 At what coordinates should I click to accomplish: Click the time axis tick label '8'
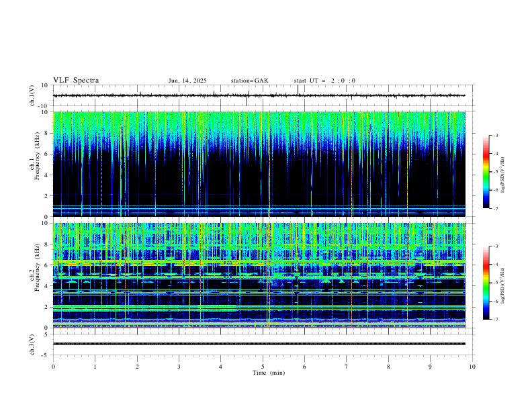point(388,367)
